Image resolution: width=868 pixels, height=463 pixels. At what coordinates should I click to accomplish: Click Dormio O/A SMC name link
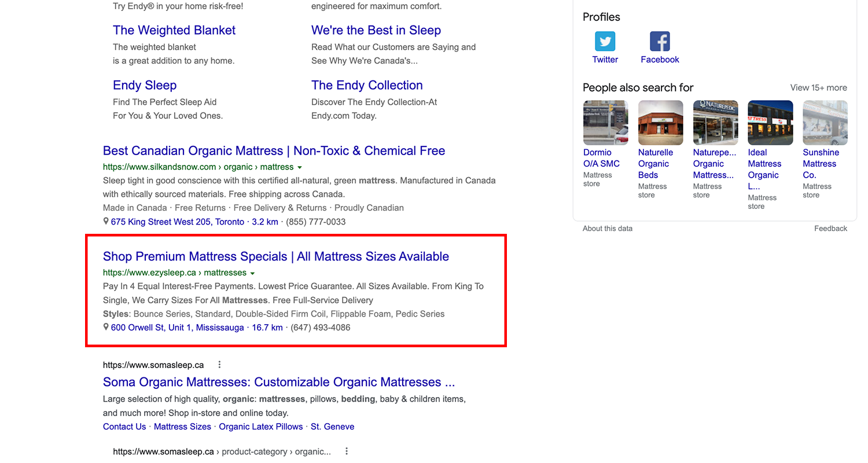[x=601, y=158]
